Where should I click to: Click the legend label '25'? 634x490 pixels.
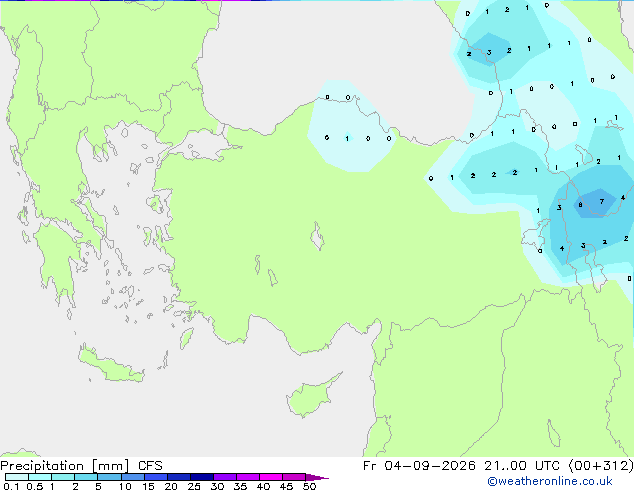pyautogui.click(x=194, y=486)
